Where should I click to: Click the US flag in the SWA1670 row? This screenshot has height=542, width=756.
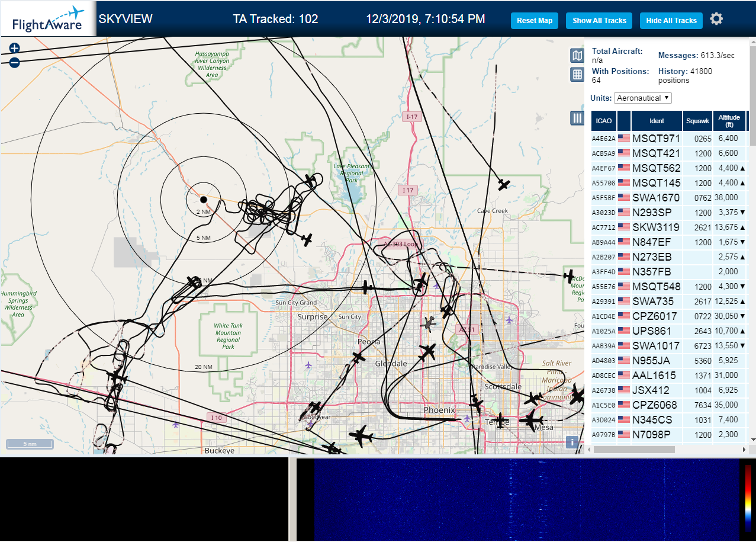pyautogui.click(x=624, y=197)
